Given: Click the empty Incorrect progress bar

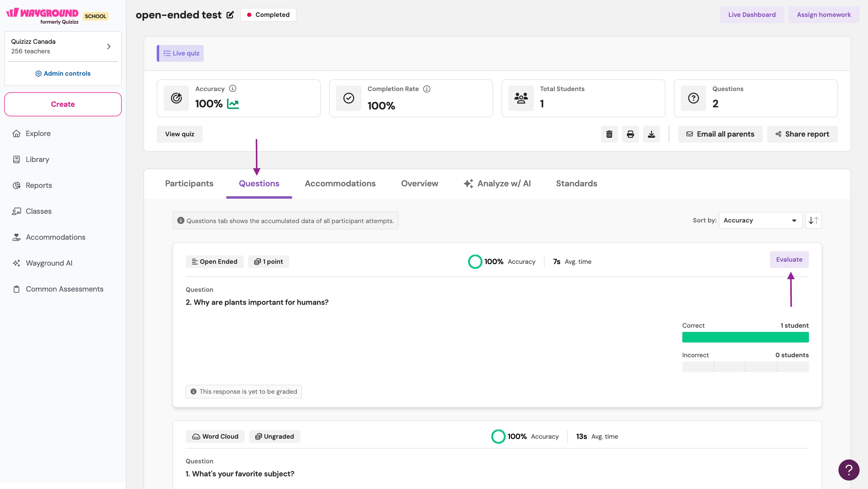Looking at the screenshot, I should (x=745, y=367).
